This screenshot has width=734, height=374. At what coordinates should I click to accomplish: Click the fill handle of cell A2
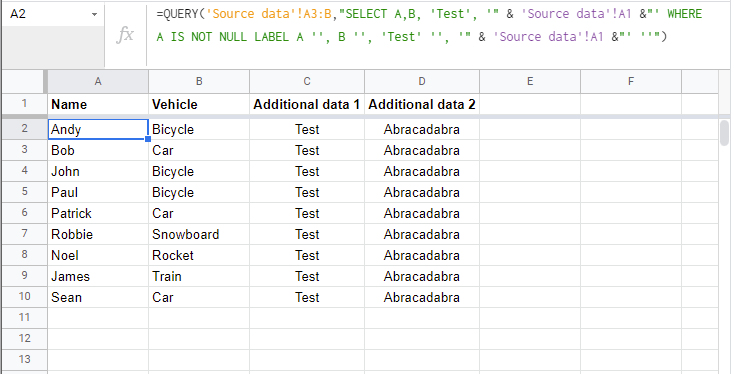pyautogui.click(x=148, y=139)
